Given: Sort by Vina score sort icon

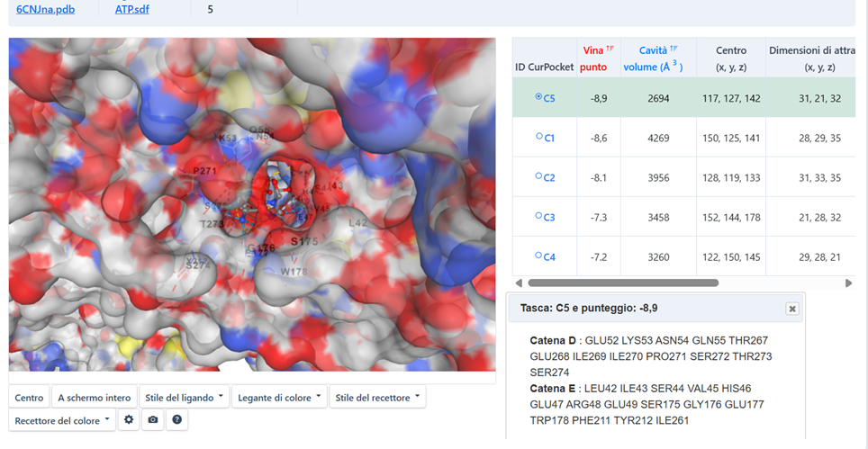Looking at the screenshot, I should point(610,49).
